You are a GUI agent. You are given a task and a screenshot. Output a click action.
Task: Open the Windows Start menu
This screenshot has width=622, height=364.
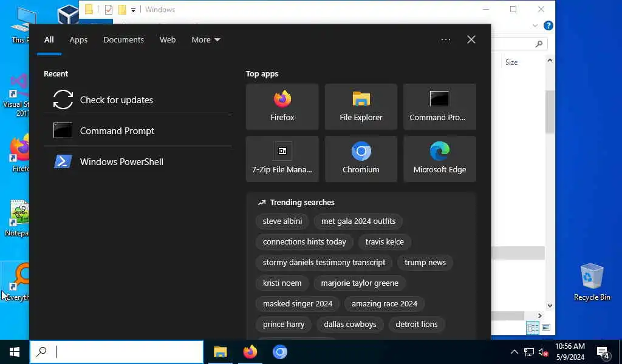coord(15,352)
